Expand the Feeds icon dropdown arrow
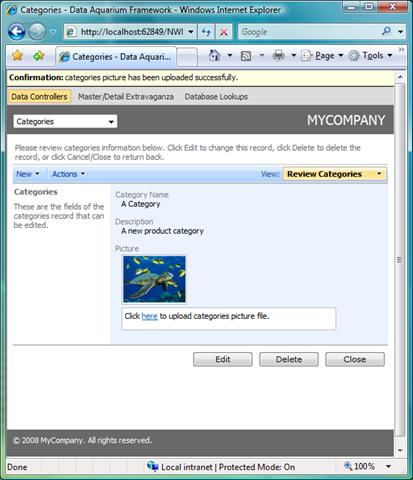413x480 pixels. (x=262, y=55)
